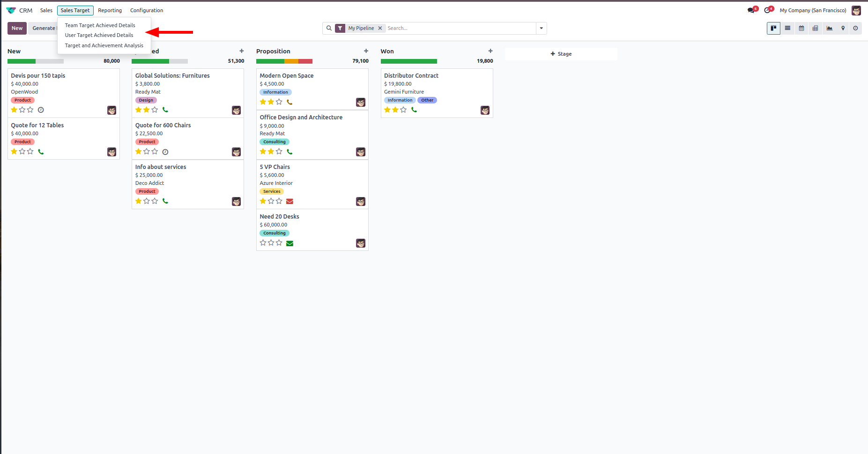Click the clock activity icon on Quote for 600 Chairs
Image resolution: width=868 pixels, height=454 pixels.
point(165,152)
